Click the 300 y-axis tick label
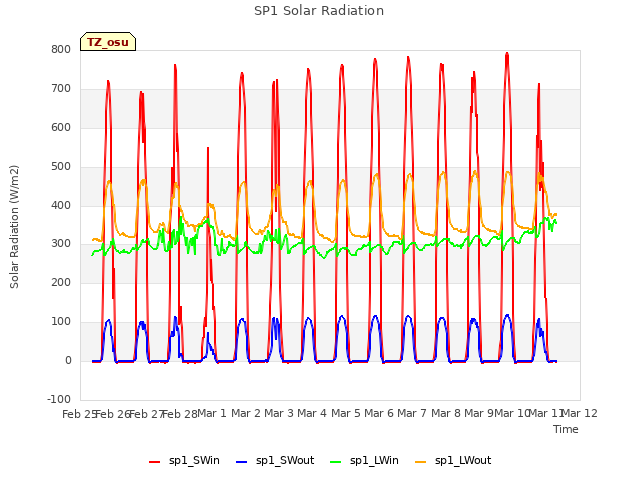 pyautogui.click(x=61, y=244)
